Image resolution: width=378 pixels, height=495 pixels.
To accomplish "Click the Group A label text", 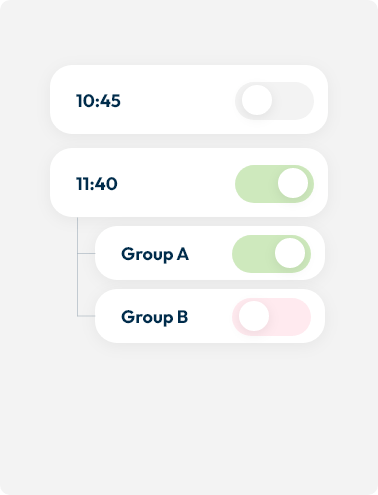I will click(155, 255).
